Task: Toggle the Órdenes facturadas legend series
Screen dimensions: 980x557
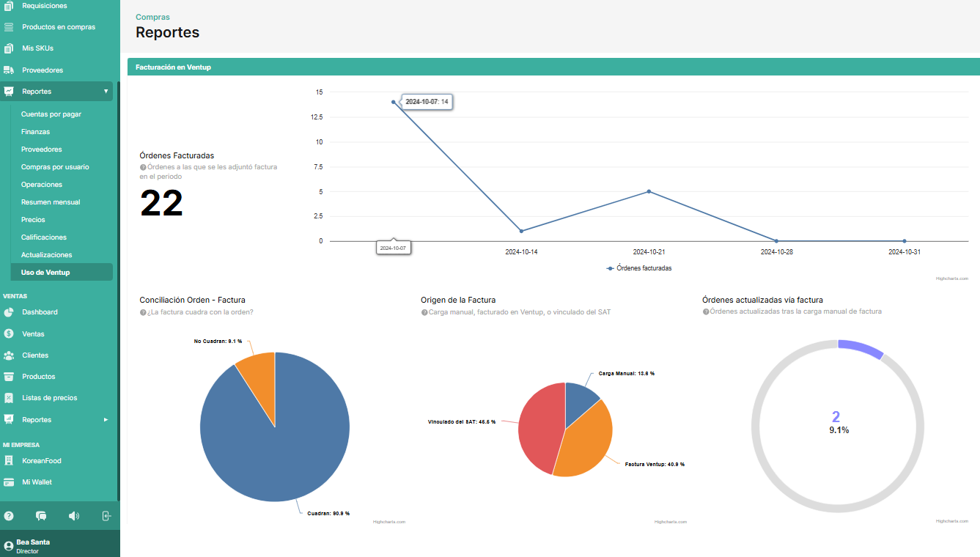Action: [639, 268]
